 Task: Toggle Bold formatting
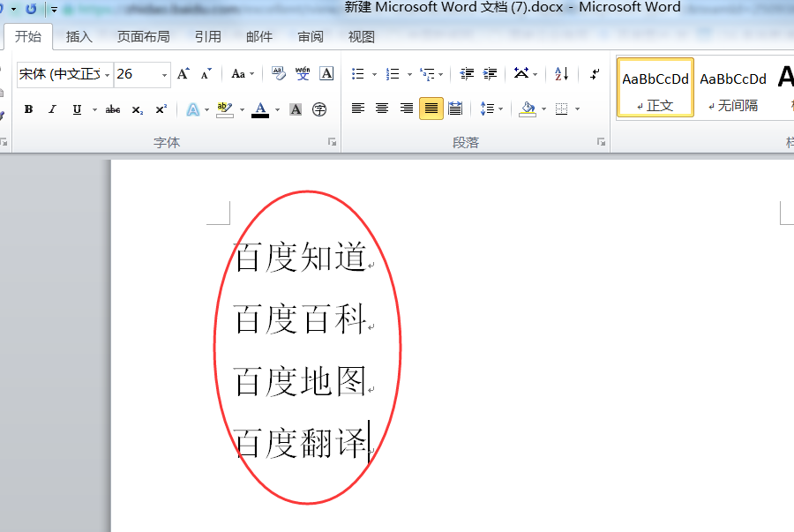[x=28, y=109]
